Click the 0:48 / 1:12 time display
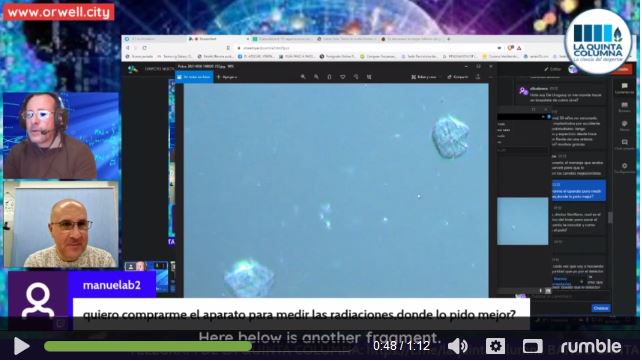 pos(401,346)
